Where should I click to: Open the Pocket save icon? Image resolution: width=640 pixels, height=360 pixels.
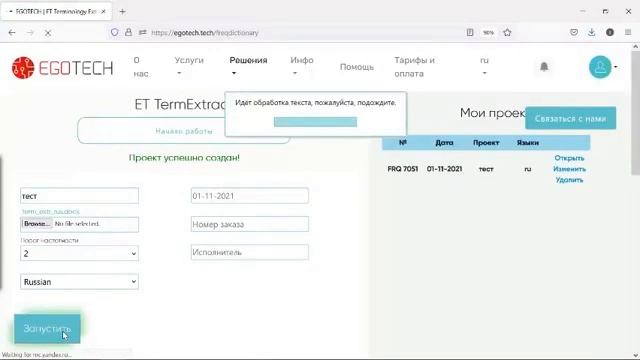[x=574, y=32]
